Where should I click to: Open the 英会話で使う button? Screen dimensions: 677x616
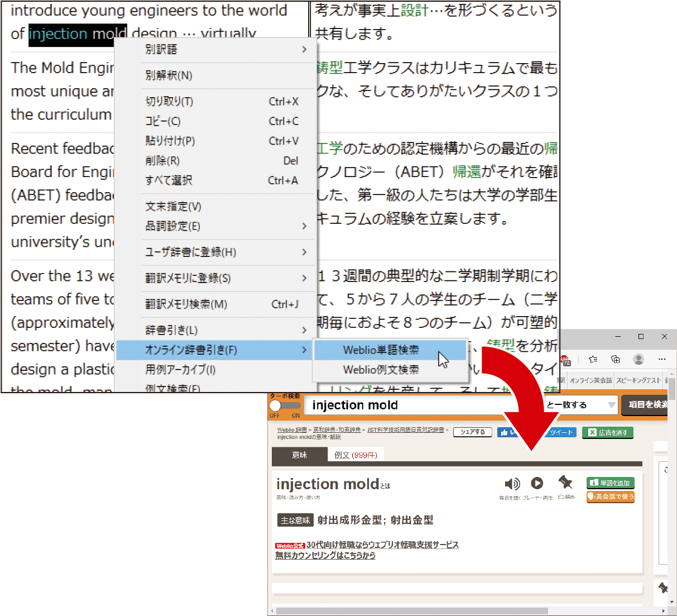[x=610, y=496]
